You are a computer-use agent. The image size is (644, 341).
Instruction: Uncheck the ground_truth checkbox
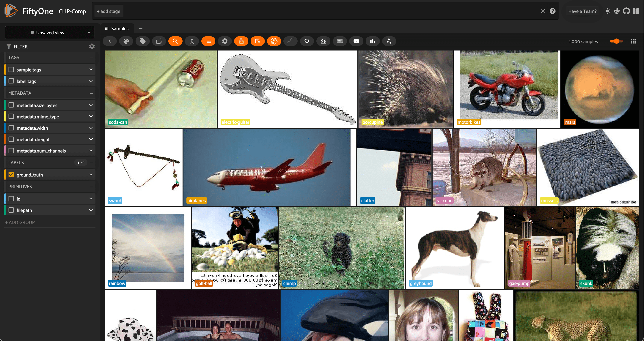click(x=11, y=175)
